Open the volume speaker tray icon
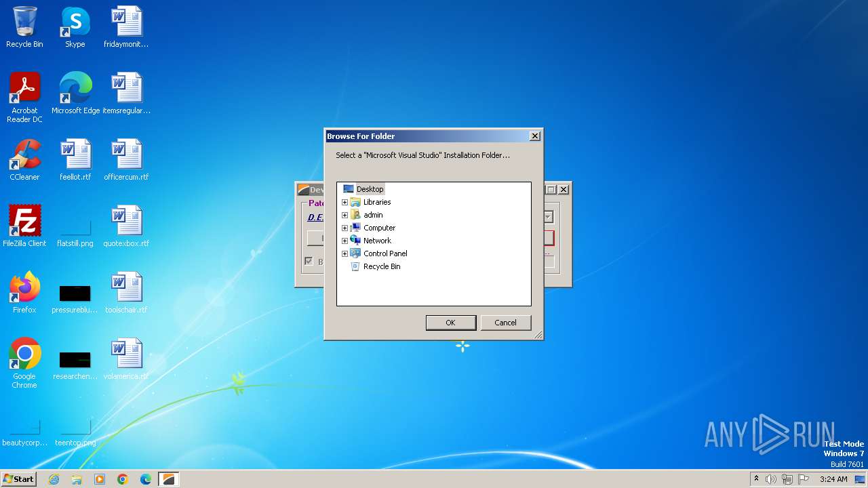 (x=771, y=479)
